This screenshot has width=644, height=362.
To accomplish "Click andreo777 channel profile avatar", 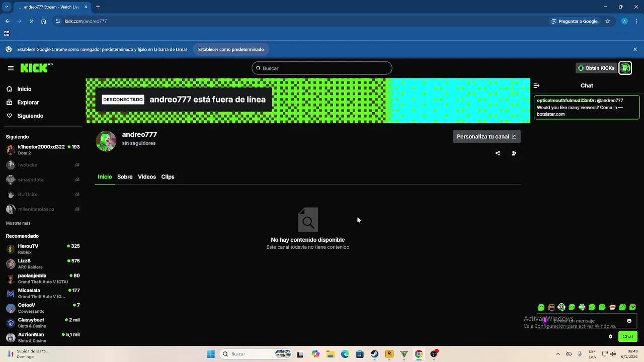I will [106, 141].
